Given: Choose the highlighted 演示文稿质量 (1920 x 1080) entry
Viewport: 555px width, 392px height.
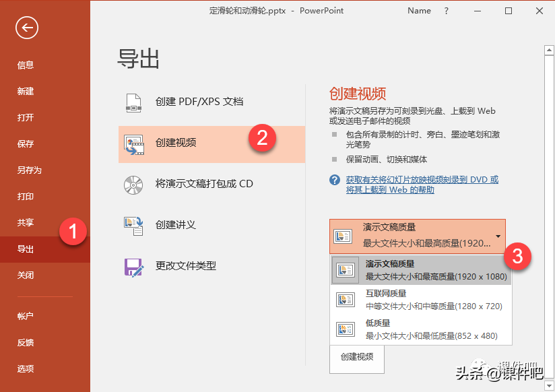Looking at the screenshot, I should [418, 269].
